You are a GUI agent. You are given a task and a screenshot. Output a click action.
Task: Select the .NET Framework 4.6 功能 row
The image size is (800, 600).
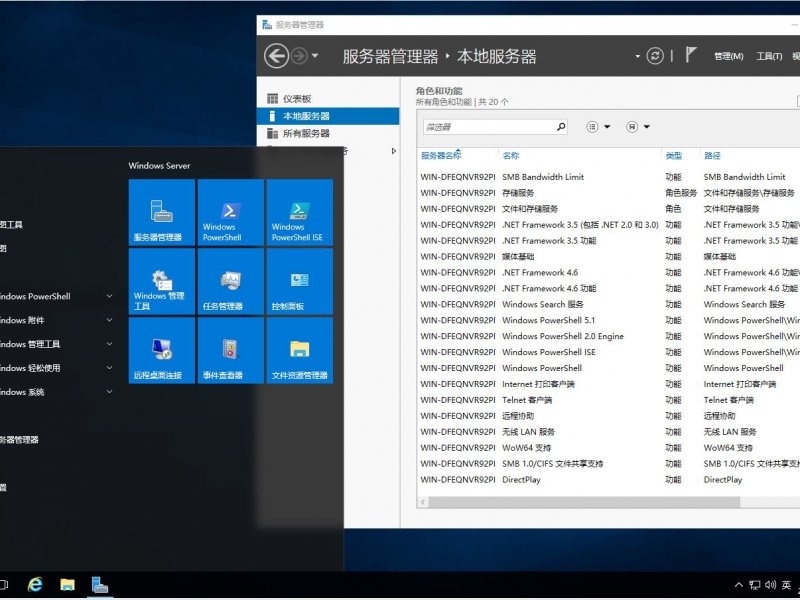[608, 288]
